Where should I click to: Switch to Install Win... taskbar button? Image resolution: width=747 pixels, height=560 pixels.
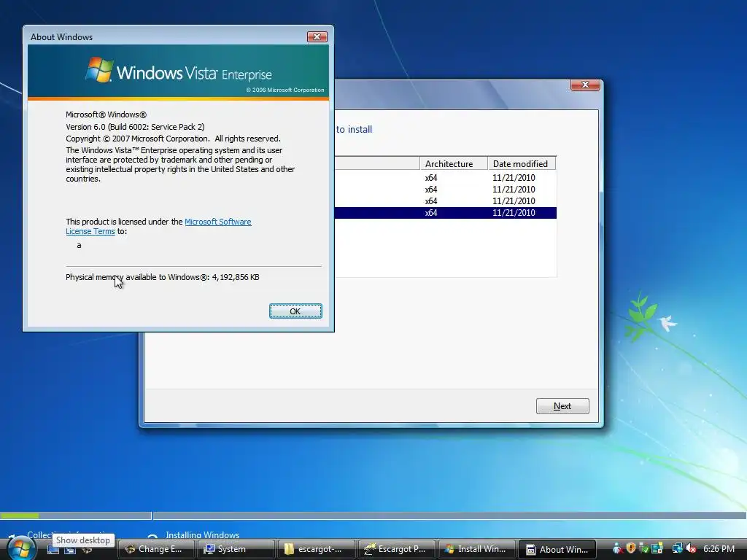[476, 549]
